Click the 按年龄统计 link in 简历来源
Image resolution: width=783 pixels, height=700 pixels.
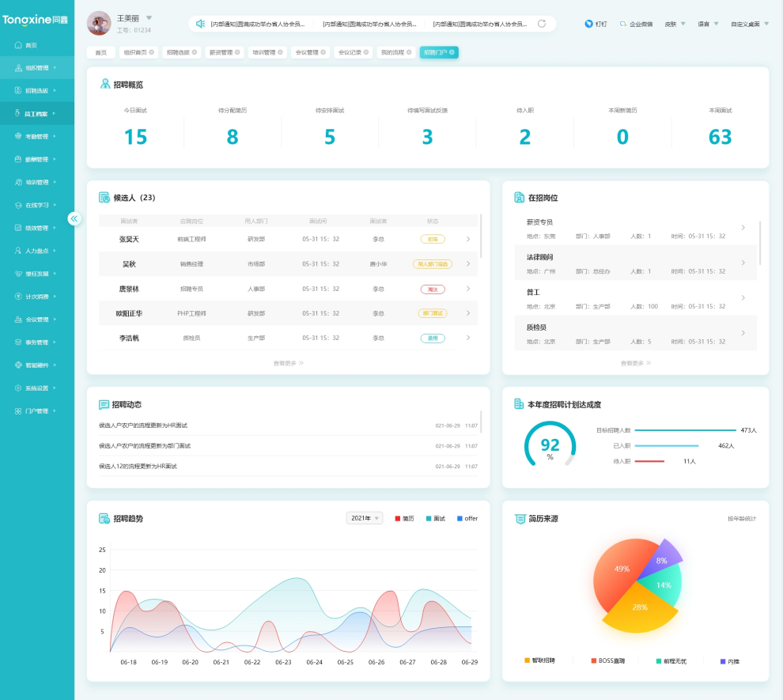tap(742, 519)
